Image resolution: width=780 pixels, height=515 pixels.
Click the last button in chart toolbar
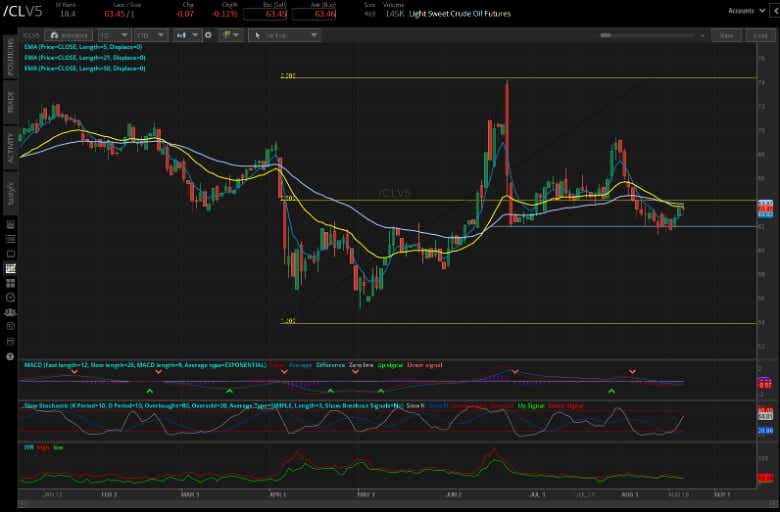[x=760, y=35]
